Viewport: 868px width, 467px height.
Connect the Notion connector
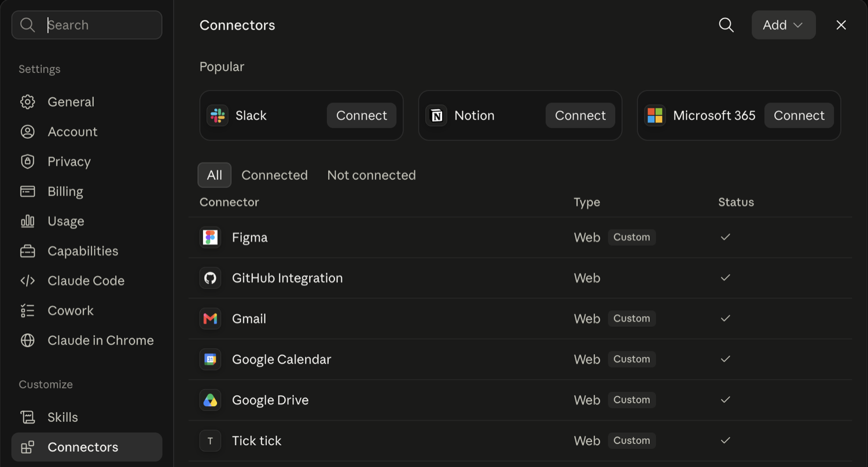pyautogui.click(x=580, y=115)
